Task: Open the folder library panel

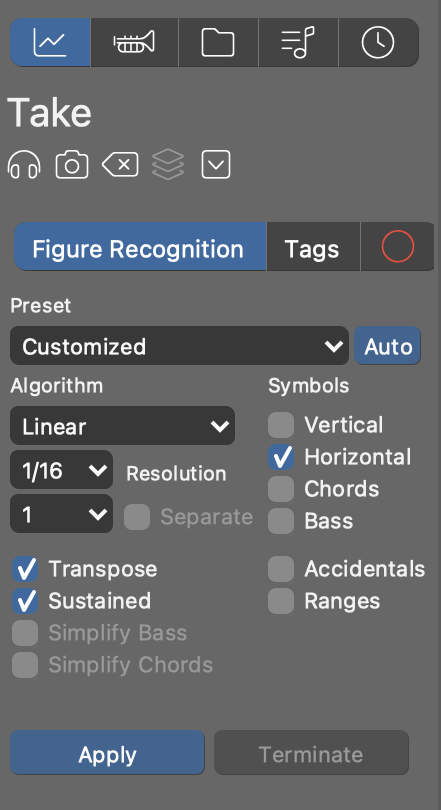Action: tap(218, 42)
